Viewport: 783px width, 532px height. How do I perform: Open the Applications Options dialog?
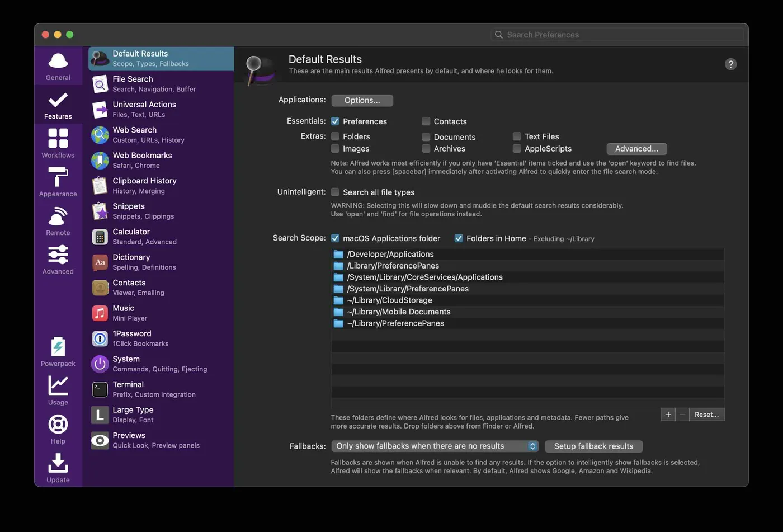[x=362, y=100]
